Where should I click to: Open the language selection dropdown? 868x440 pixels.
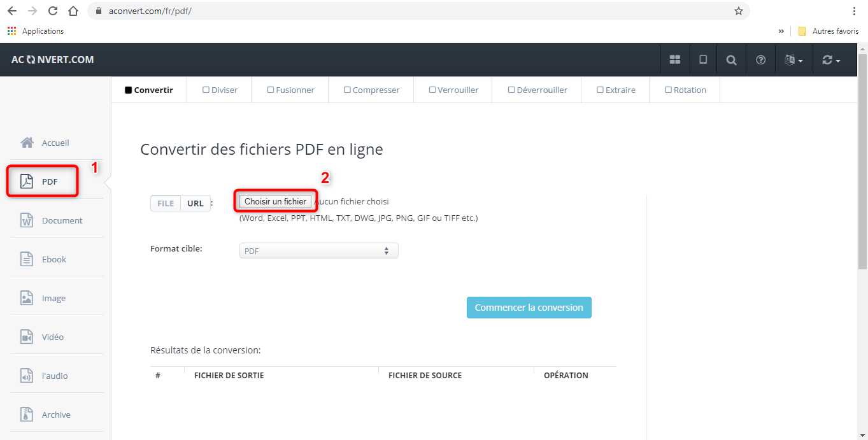[x=793, y=60]
